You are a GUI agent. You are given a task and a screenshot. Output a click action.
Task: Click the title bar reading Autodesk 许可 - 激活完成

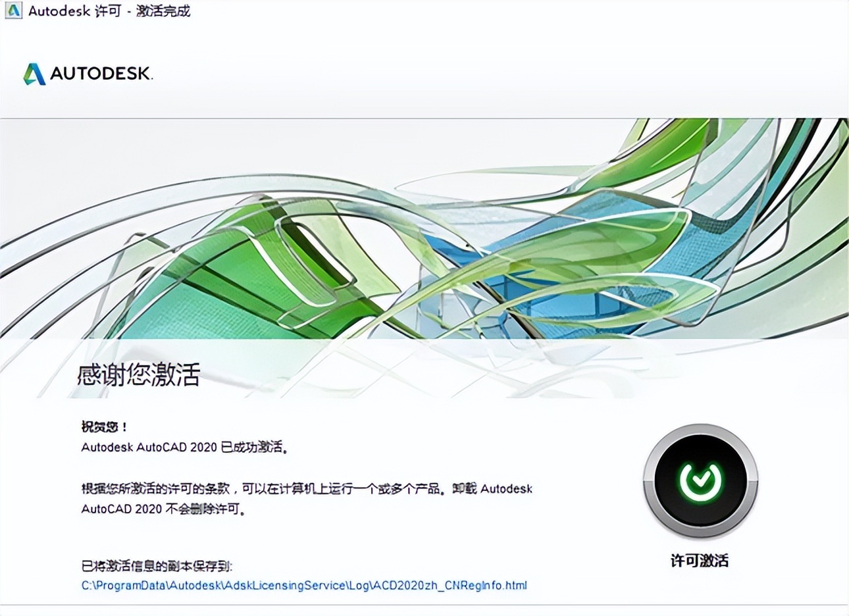[109, 11]
